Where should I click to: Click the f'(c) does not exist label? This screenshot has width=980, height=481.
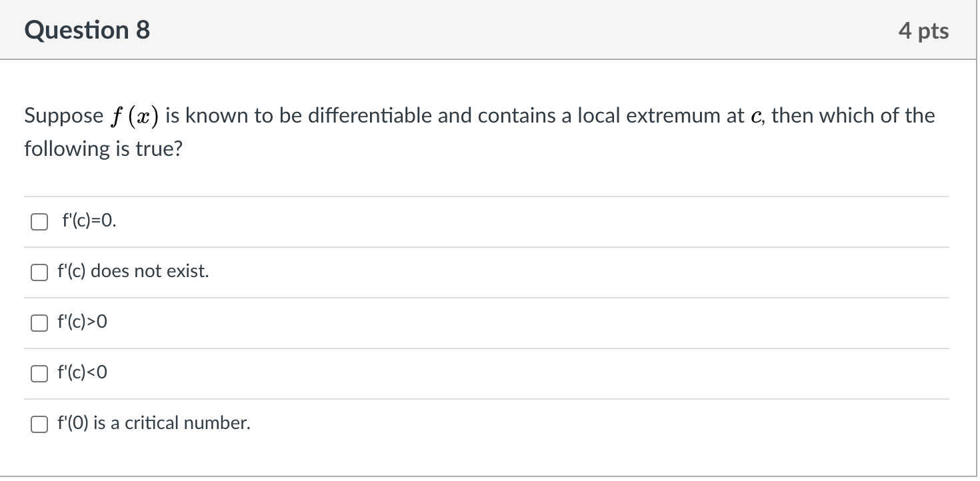(x=133, y=271)
